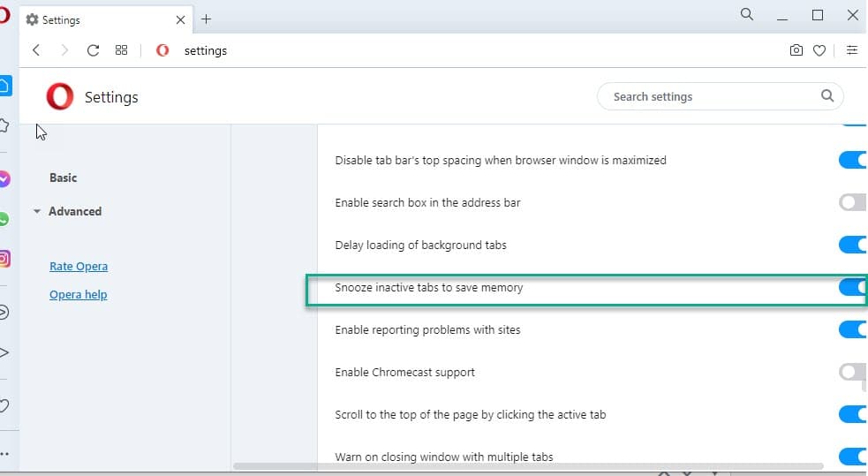Click the heart bookmark icon in address bar
This screenshot has height=476, width=868.
point(819,50)
